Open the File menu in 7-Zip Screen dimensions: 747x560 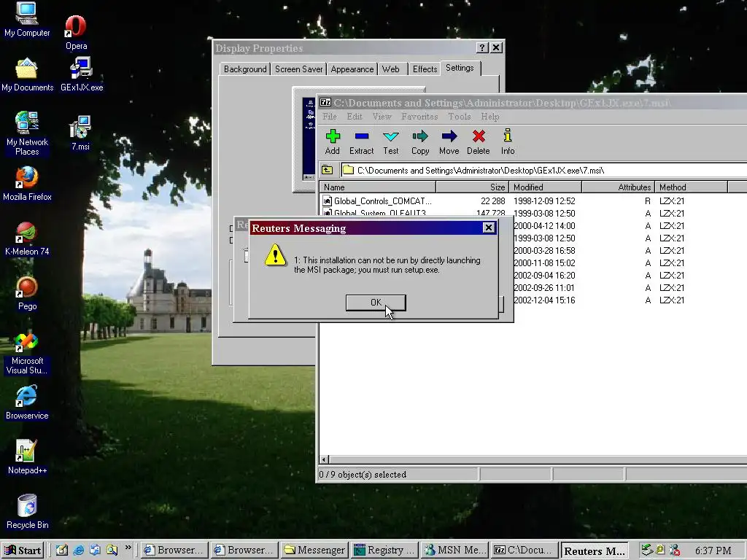pyautogui.click(x=329, y=116)
